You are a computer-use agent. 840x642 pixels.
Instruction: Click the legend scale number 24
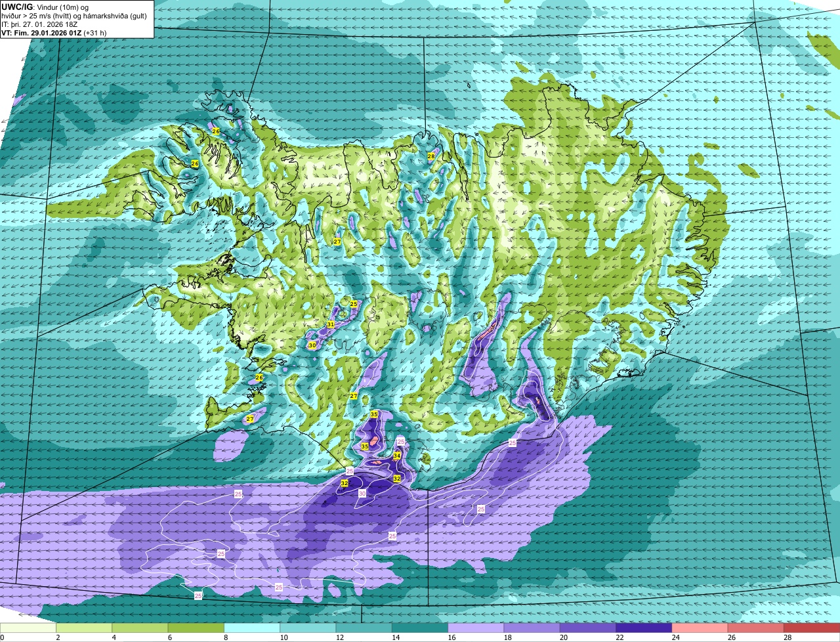677,637
